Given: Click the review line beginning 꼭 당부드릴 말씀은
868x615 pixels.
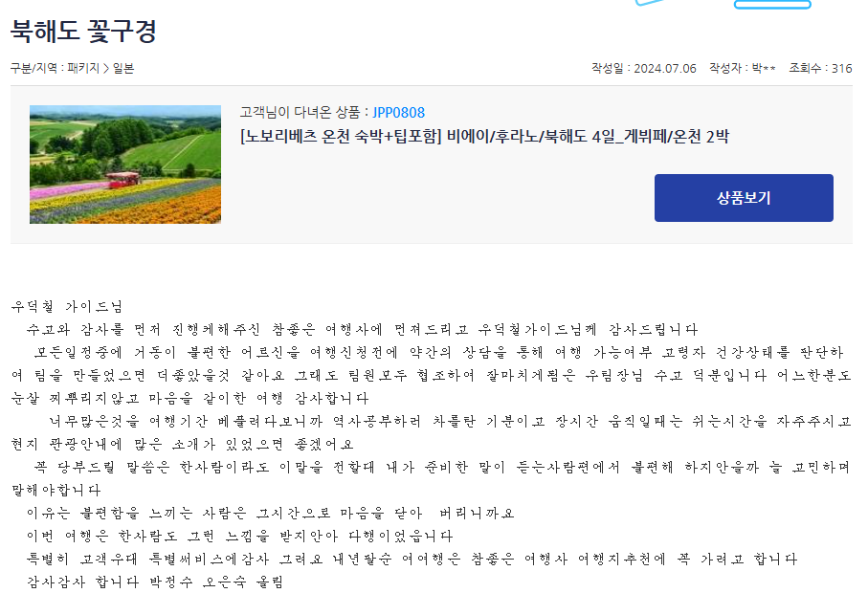Looking at the screenshot, I should tap(441, 468).
